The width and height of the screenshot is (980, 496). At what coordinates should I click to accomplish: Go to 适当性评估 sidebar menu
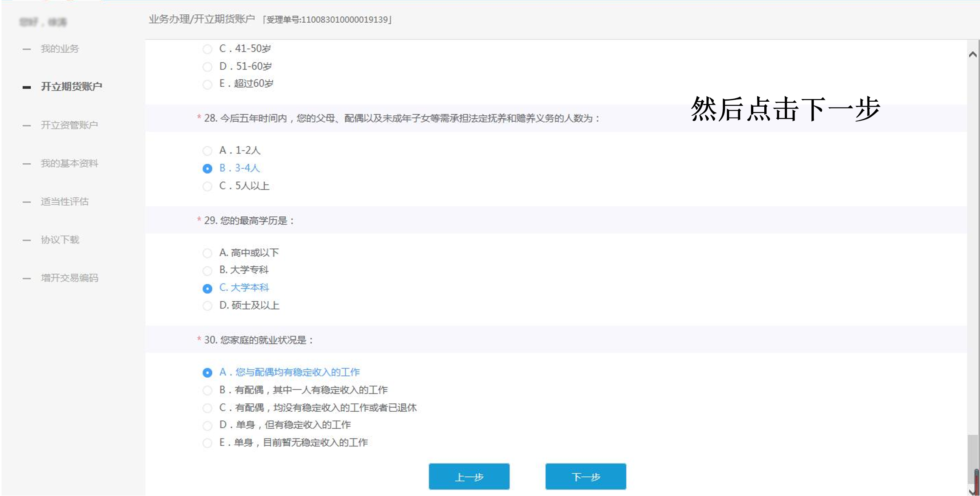point(65,201)
